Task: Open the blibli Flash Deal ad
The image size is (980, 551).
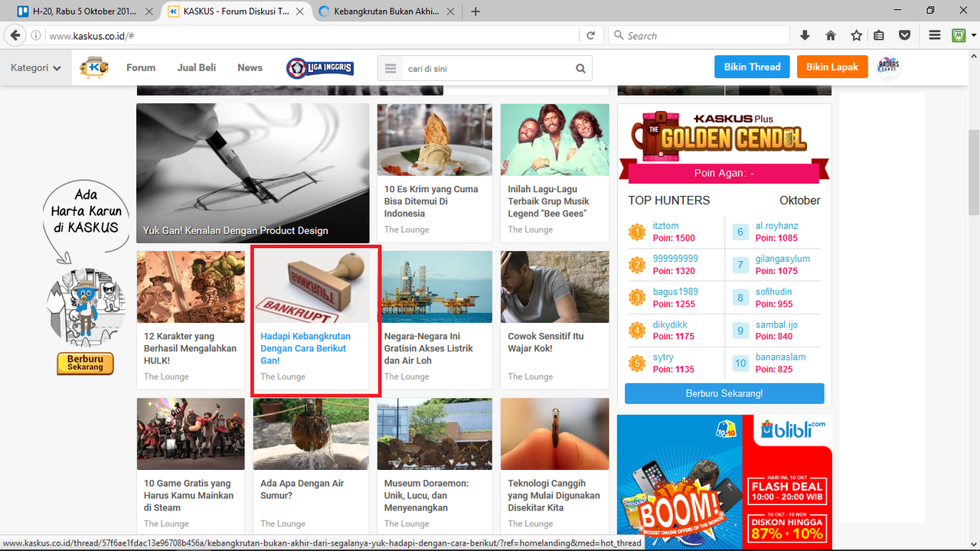Action: (724, 482)
